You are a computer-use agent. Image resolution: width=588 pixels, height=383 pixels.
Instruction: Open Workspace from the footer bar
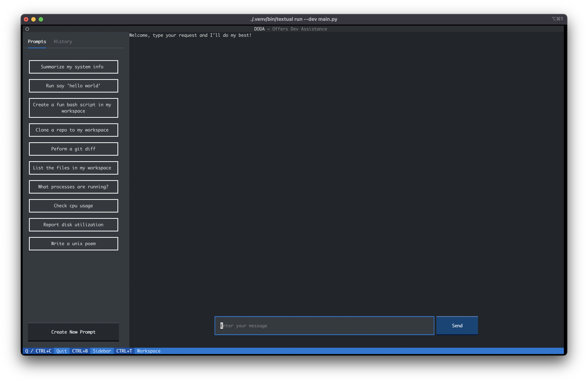point(148,351)
